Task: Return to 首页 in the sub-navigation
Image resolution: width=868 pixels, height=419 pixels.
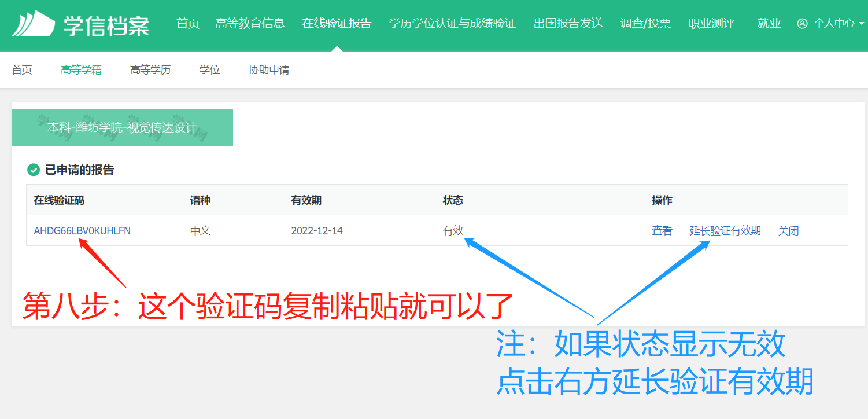Action: 22,69
